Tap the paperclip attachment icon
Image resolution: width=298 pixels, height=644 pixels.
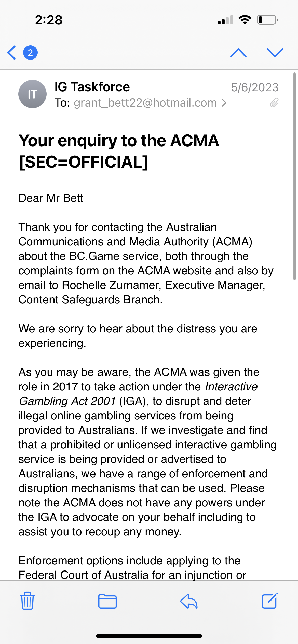tap(274, 103)
